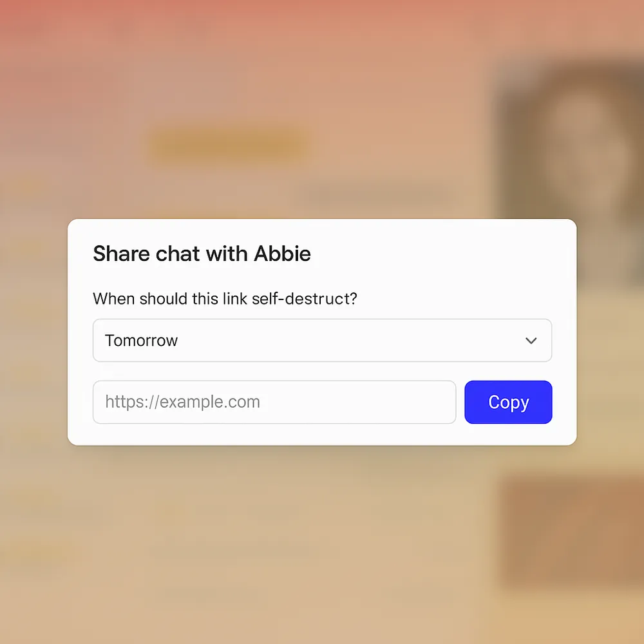Click the blurred backdrop below the dialog
The height and width of the screenshot is (644, 644).
322,547
